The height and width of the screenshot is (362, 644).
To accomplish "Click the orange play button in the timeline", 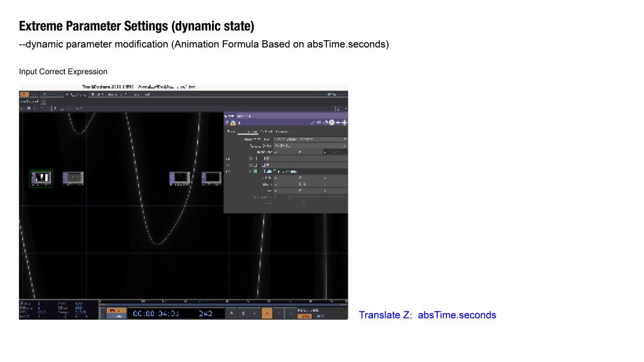I will [267, 314].
